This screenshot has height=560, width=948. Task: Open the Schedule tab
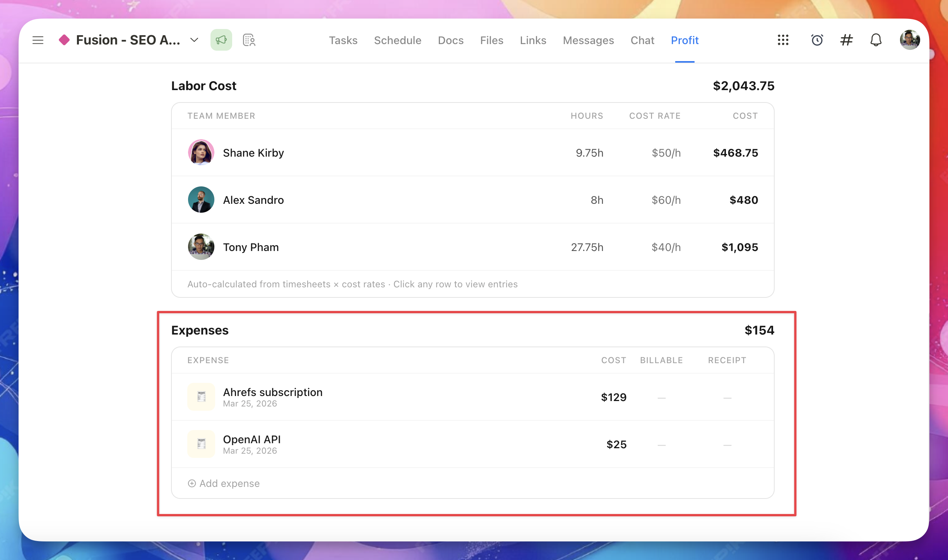click(x=397, y=40)
